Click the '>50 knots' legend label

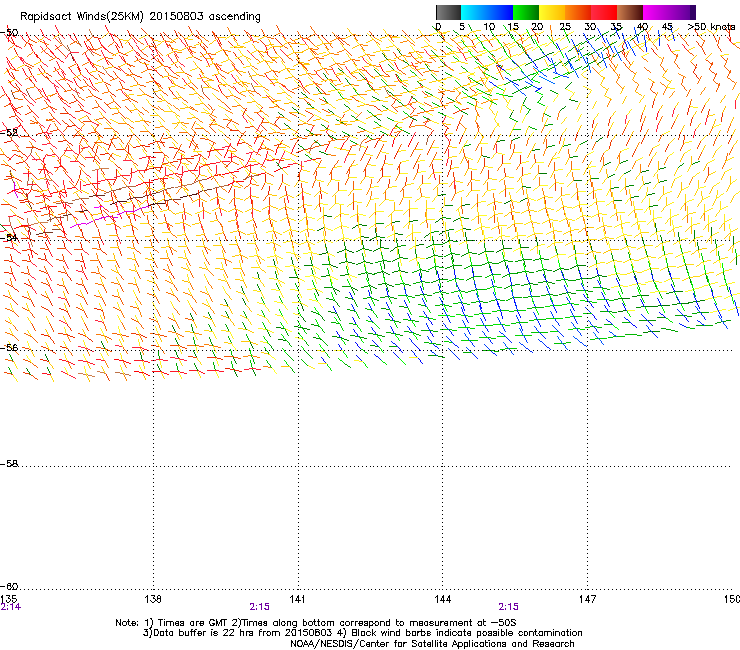pos(711,27)
